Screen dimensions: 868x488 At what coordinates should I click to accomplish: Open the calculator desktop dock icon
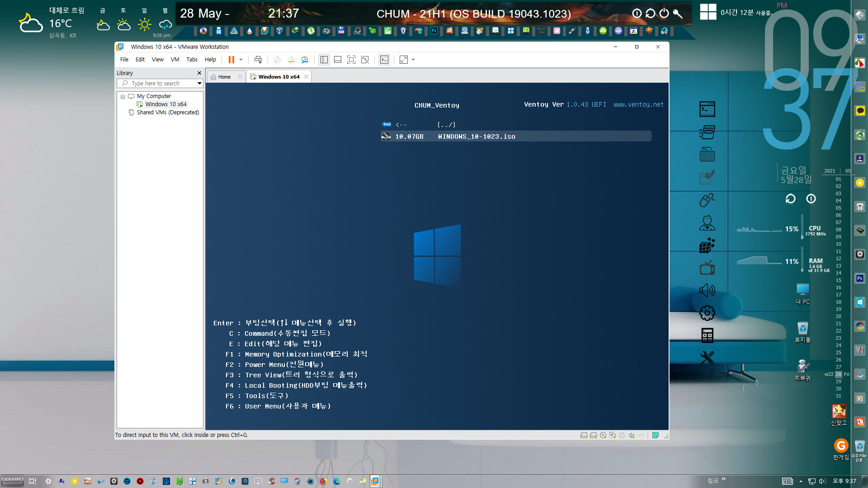point(707,335)
